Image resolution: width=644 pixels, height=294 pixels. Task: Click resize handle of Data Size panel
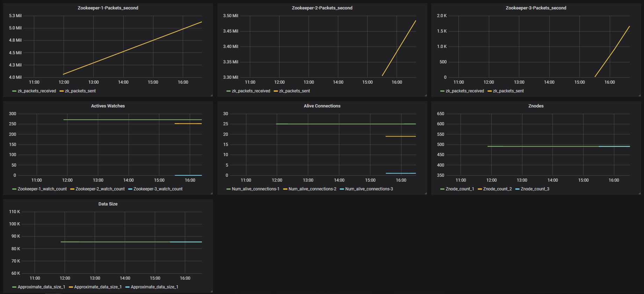[x=211, y=291]
